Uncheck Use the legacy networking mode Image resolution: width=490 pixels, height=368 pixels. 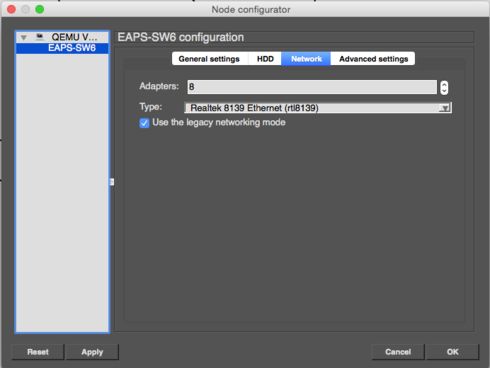[x=144, y=123]
